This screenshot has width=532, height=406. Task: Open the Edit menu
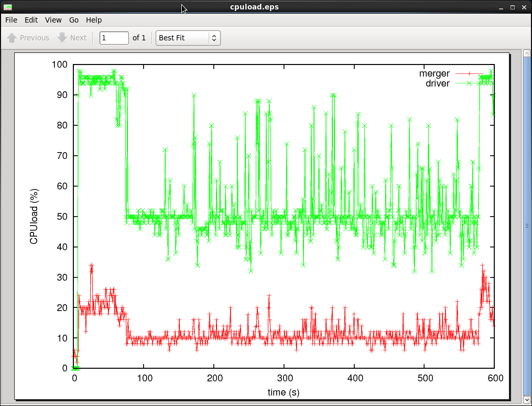pos(31,20)
